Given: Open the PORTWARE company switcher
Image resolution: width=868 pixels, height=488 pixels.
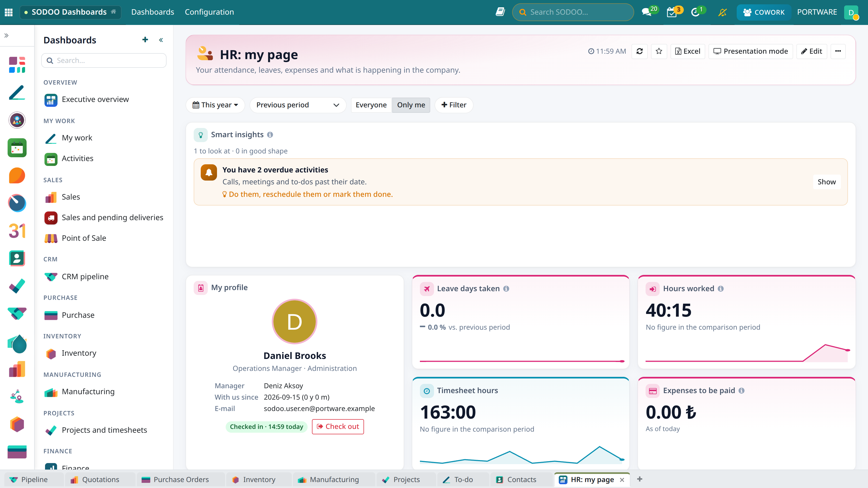Looking at the screenshot, I should (817, 12).
